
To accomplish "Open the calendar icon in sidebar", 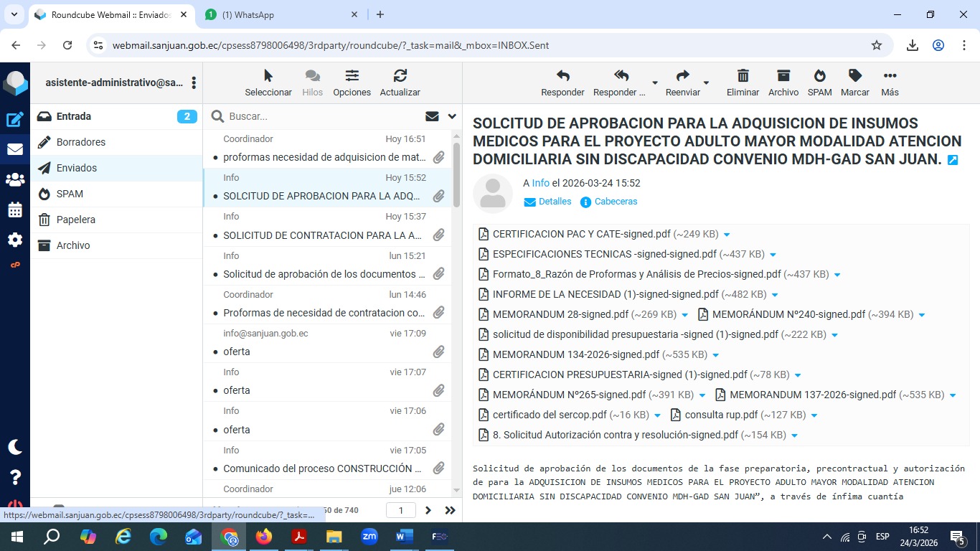I will (x=15, y=210).
